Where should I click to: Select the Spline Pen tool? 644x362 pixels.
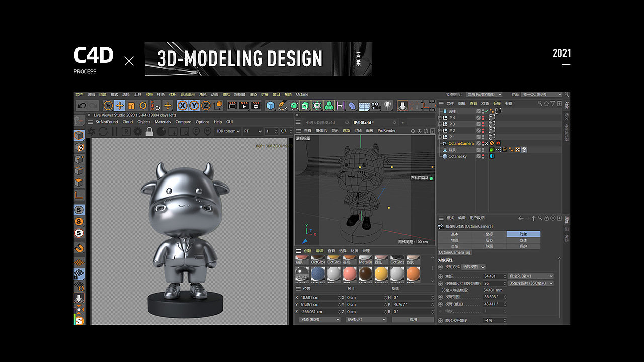pyautogui.click(x=282, y=106)
